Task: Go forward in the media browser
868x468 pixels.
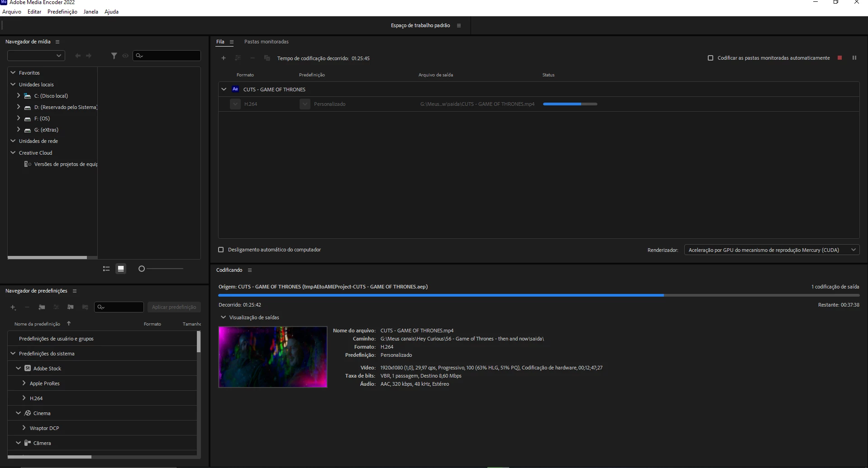Action: click(89, 56)
